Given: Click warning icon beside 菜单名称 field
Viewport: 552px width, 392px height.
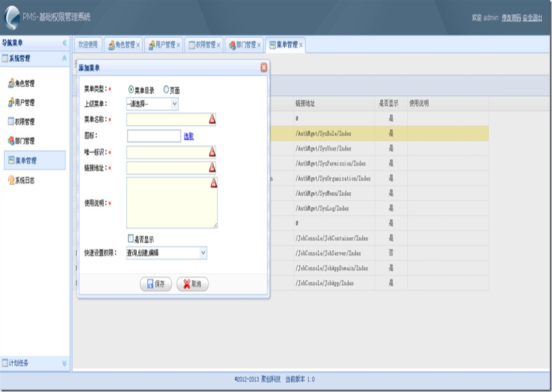Looking at the screenshot, I should coord(212,119).
